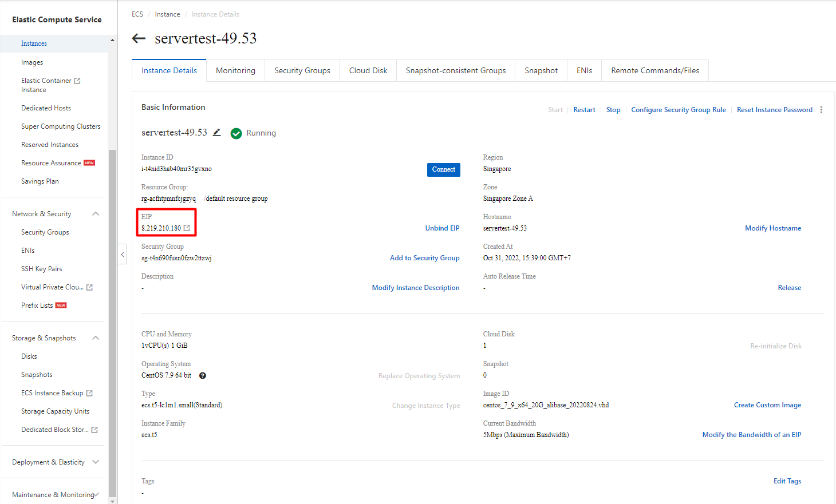The image size is (836, 504).
Task: Open the Cloud Disk tab
Action: click(368, 71)
